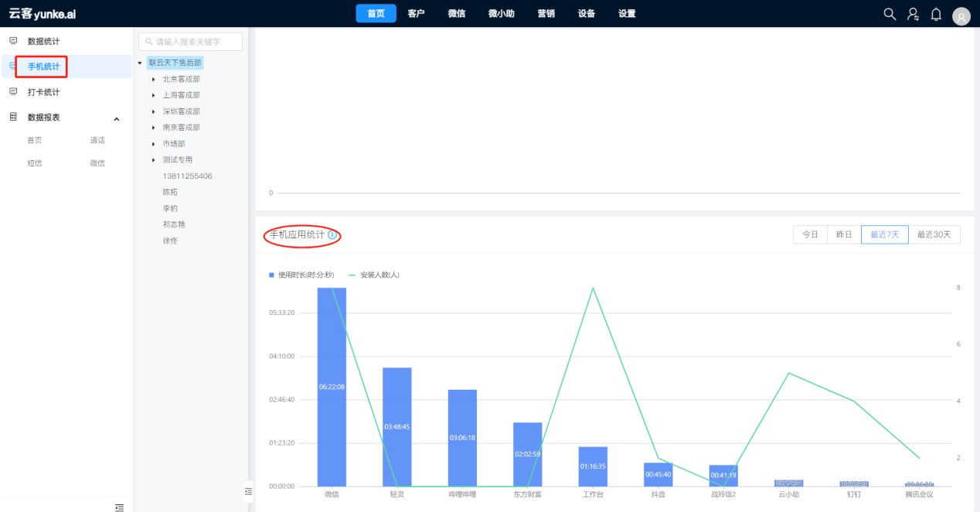This screenshot has width=980, height=512.
Task: Open the 客户 top navigation tab
Action: click(416, 14)
